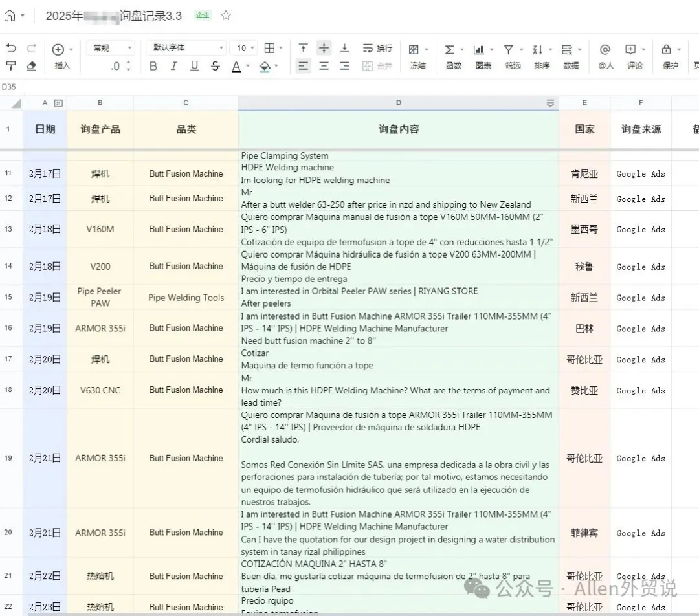Click the undo arrow icon

click(11, 48)
